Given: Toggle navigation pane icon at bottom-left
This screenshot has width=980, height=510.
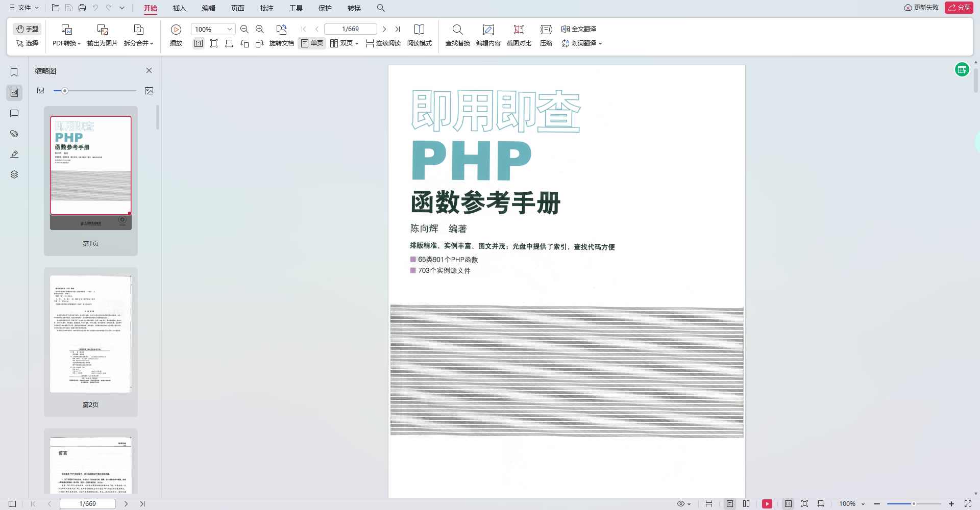Looking at the screenshot, I should (12, 504).
